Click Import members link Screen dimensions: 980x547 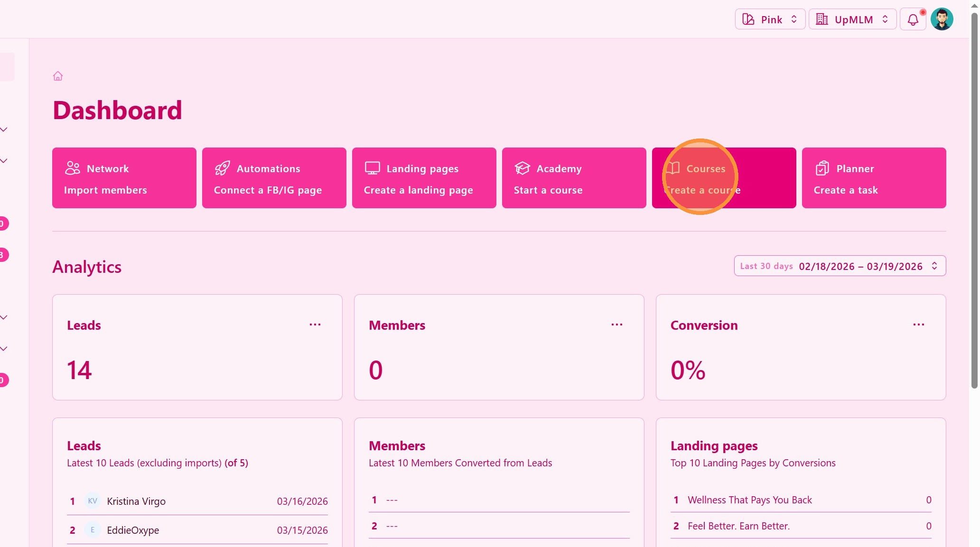(x=105, y=190)
